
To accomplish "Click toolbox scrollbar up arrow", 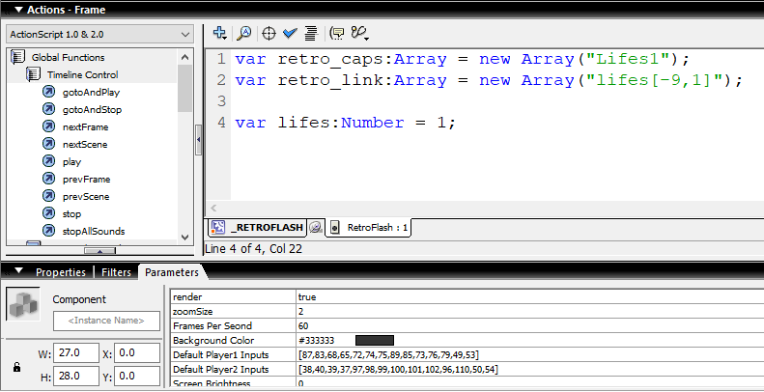I will tap(185, 57).
